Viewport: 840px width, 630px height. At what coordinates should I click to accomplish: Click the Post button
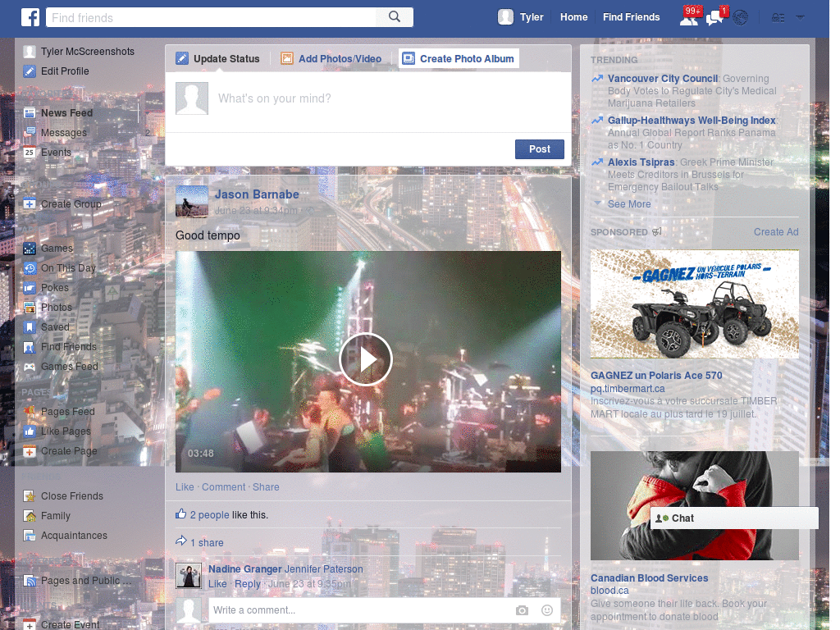tap(539, 148)
